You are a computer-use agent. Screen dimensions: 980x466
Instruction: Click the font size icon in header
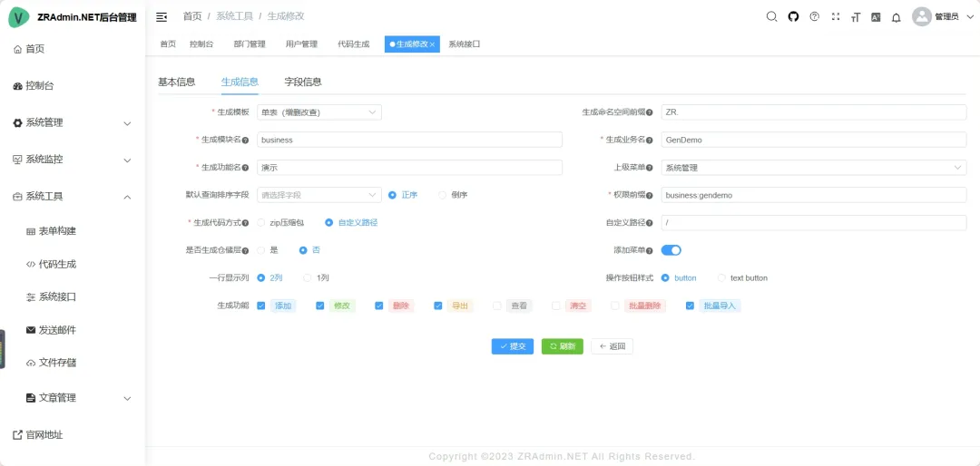(856, 17)
